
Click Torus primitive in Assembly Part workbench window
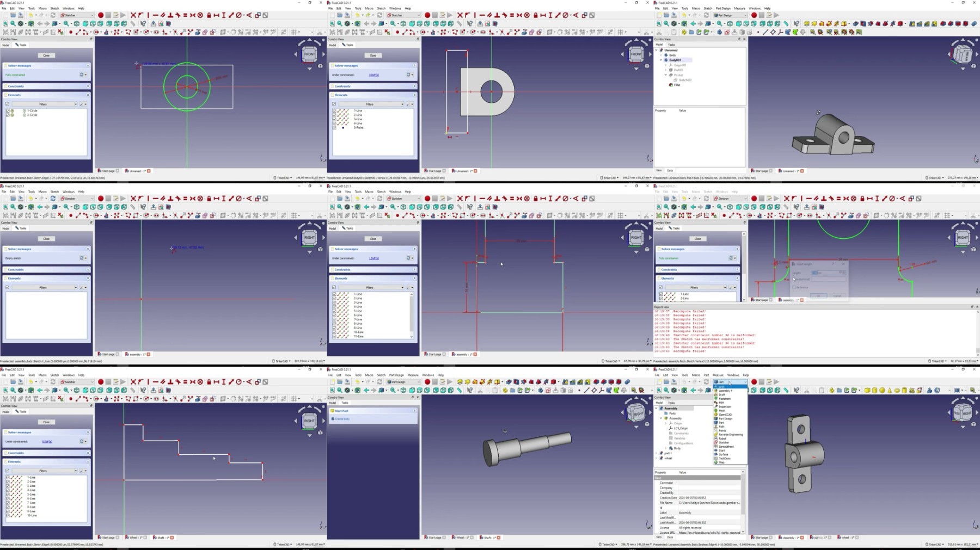897,390
